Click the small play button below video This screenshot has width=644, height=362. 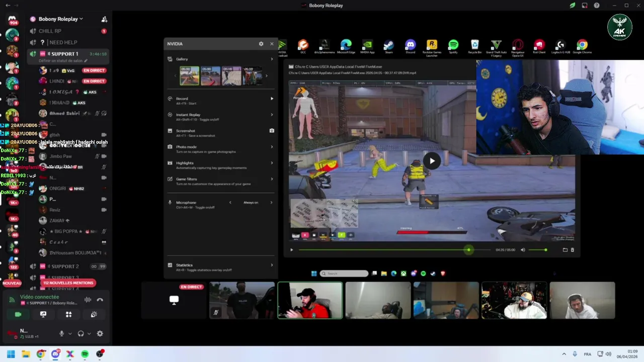(291, 250)
